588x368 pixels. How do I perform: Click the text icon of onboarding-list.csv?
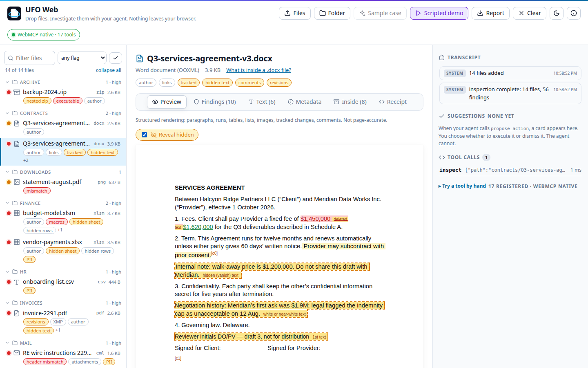click(x=17, y=282)
